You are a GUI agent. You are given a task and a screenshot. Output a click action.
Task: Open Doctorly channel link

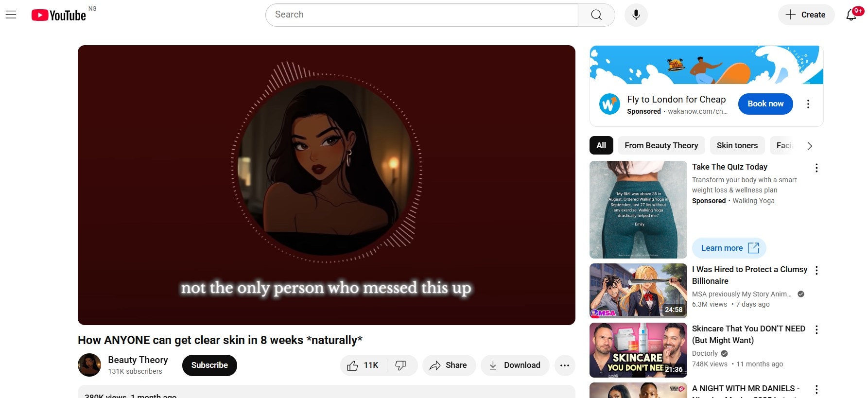click(x=705, y=353)
